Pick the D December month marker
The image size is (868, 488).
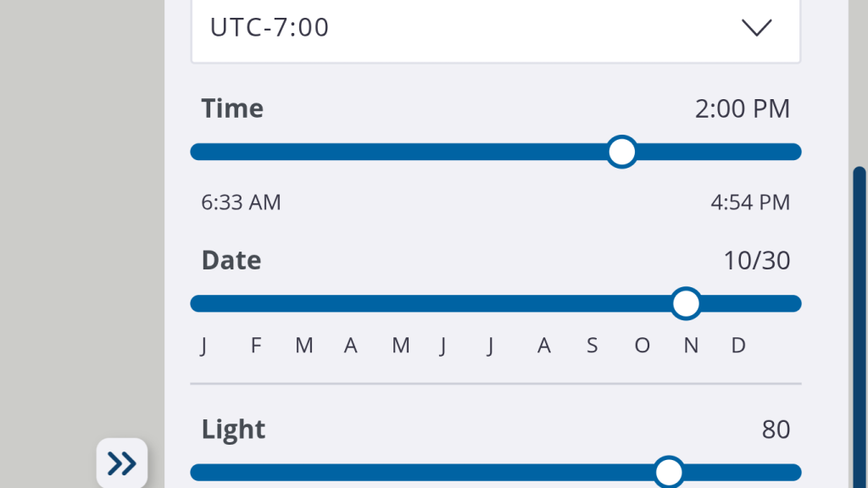point(738,346)
